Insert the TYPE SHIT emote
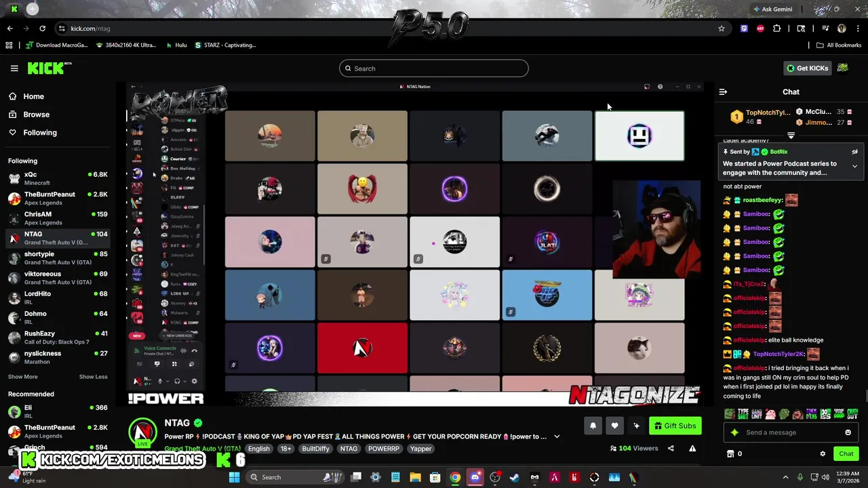The height and width of the screenshot is (488, 868). click(x=743, y=413)
